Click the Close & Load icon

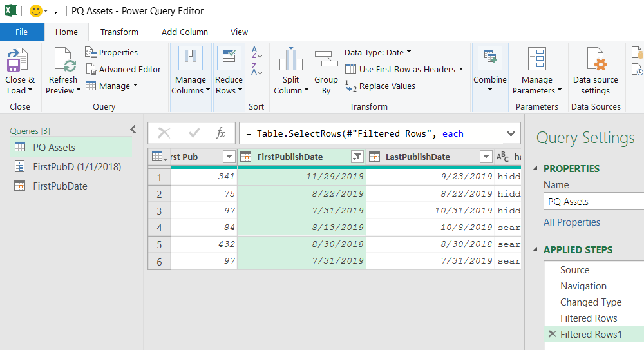click(x=17, y=60)
